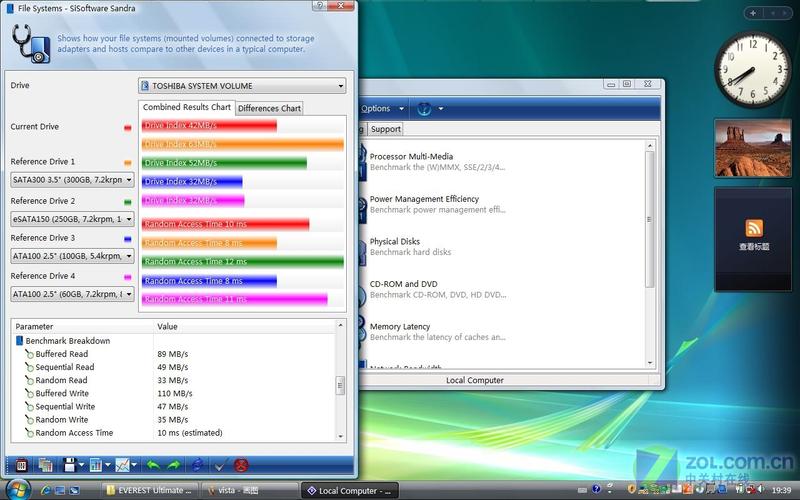Click Reference Drive 2 green color swatch
This screenshot has width=800, height=500.
click(x=128, y=202)
